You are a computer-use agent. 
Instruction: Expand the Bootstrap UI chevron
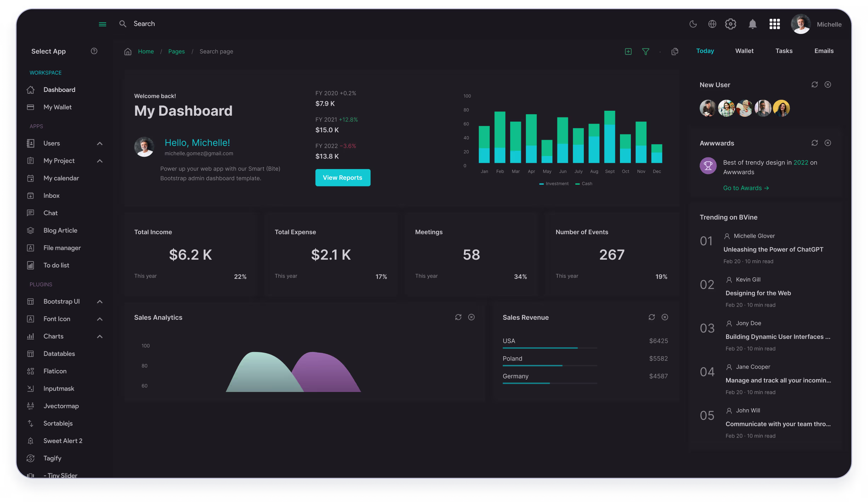coord(100,302)
